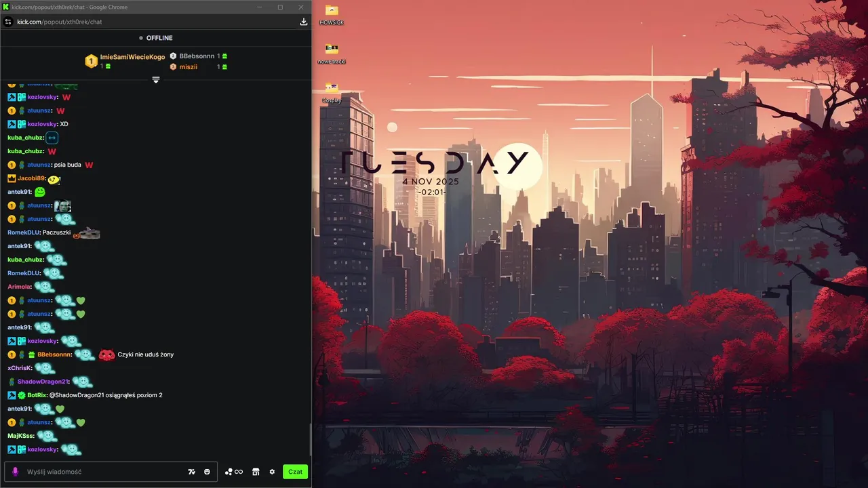This screenshot has width=868, height=488.
Task: Click Jacobi89's yellow emote
Action: pyautogui.click(x=54, y=179)
